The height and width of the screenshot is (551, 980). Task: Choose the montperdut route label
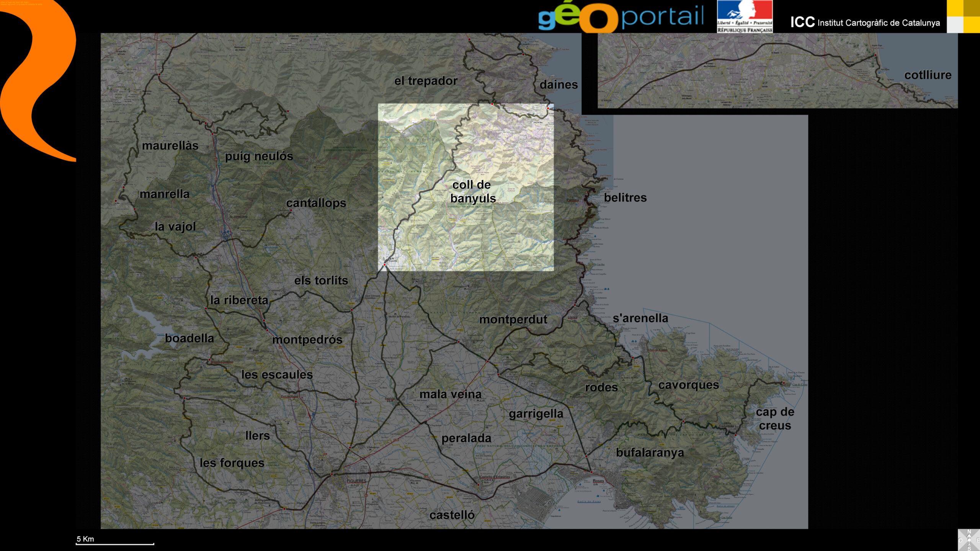tap(513, 320)
